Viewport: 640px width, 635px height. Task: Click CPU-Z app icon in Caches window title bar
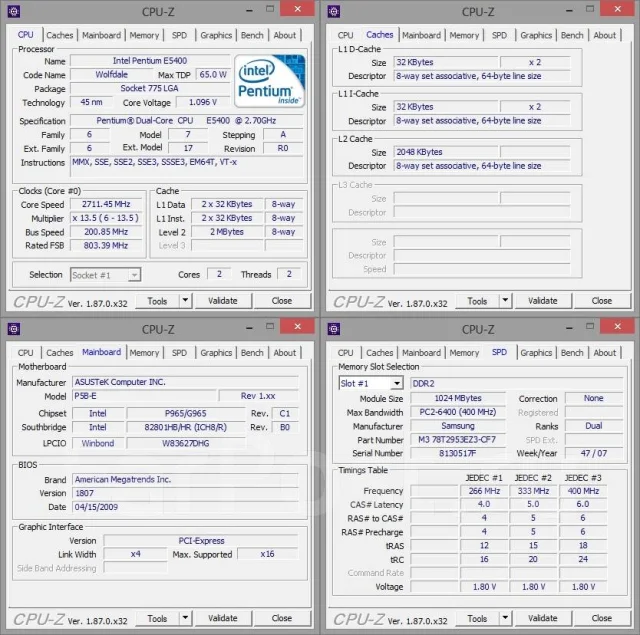(333, 11)
